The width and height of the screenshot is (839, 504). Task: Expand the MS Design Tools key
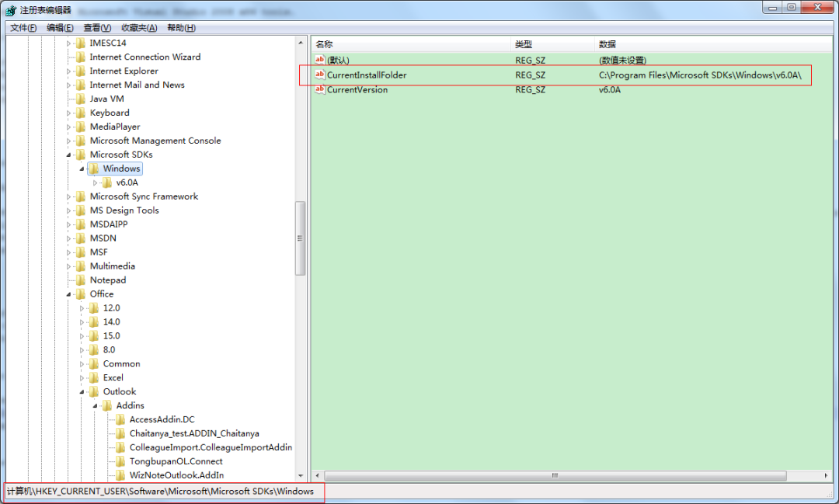[x=68, y=210]
